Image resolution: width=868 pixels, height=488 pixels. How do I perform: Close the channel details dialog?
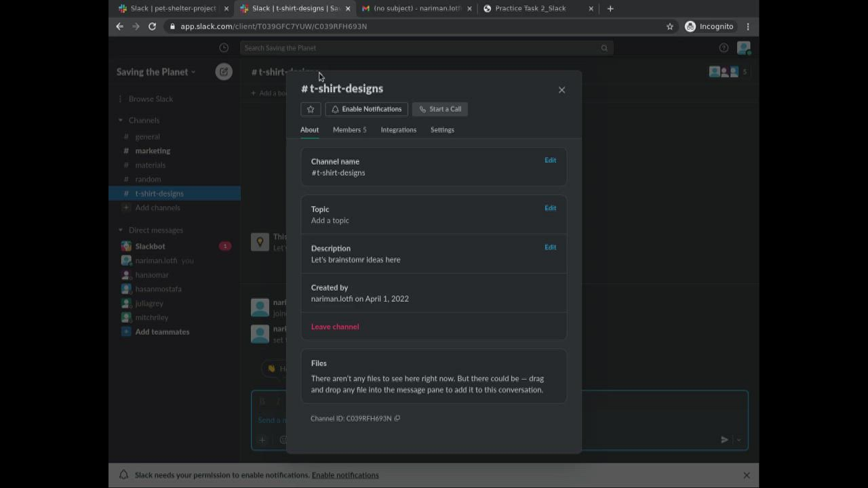click(561, 89)
